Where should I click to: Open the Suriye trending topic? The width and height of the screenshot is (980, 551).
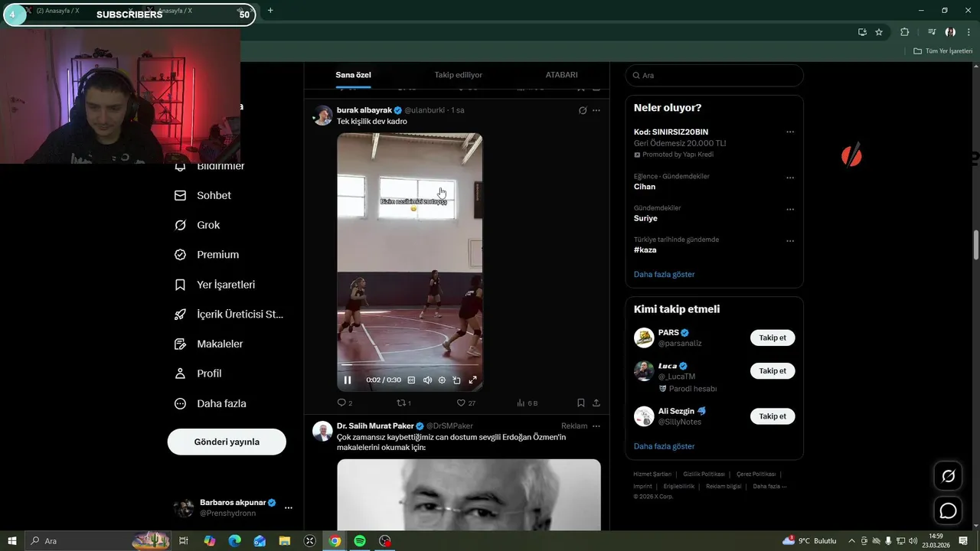click(x=645, y=218)
